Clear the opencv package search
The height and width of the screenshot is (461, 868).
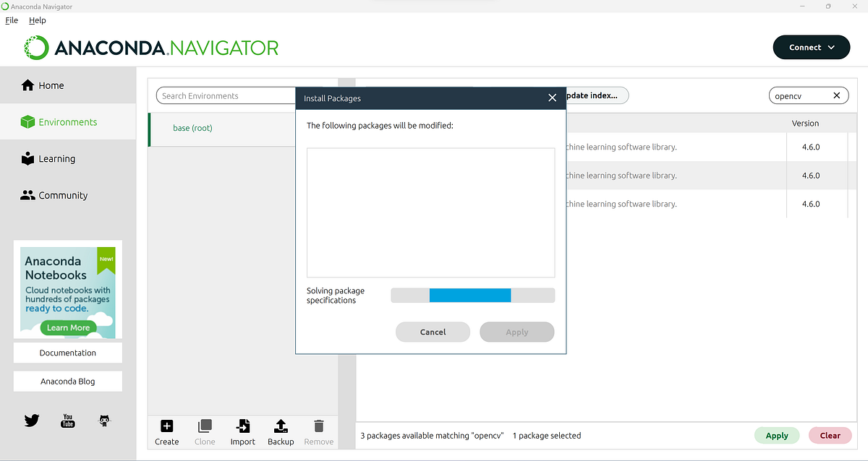click(837, 95)
